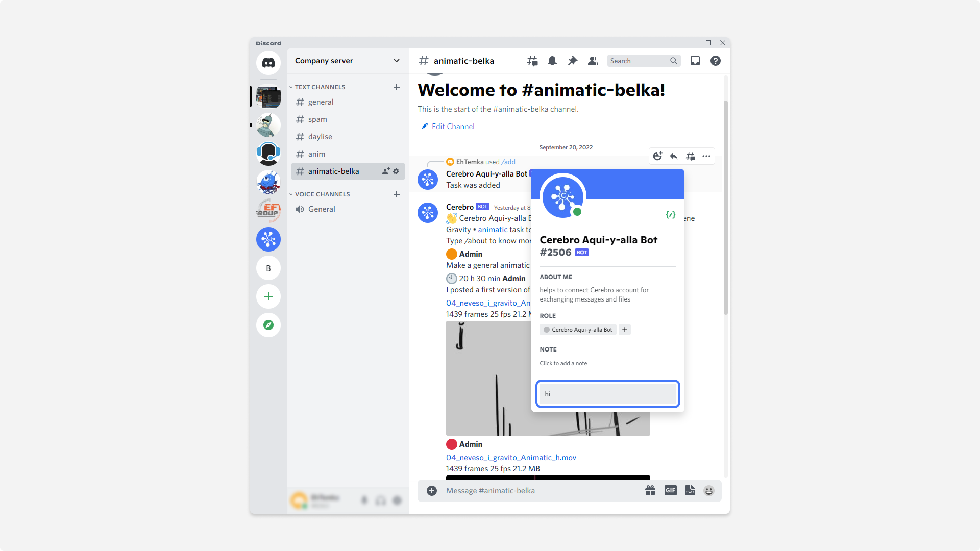Mute microphone in user panel
The width and height of the screenshot is (980, 551).
click(x=364, y=500)
